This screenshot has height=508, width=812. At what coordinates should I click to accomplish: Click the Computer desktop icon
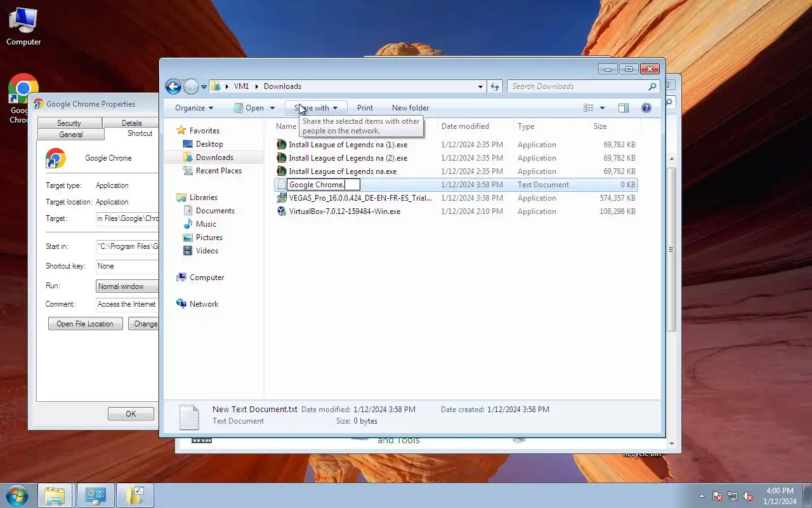click(23, 27)
